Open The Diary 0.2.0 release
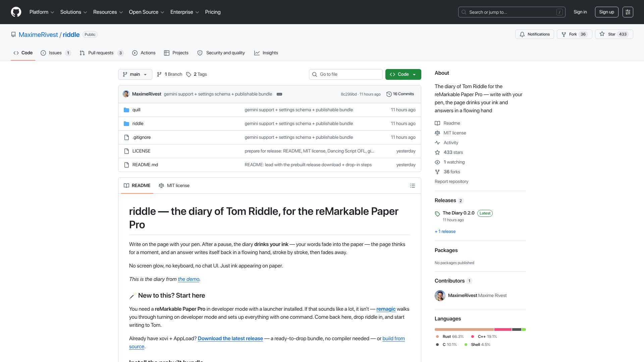Viewport: 644px width, 362px height. click(x=459, y=213)
